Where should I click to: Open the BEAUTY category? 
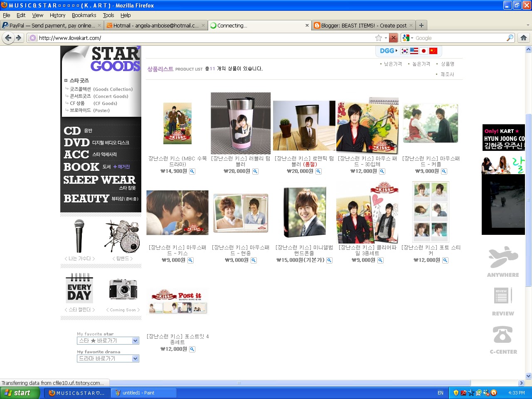click(101, 199)
